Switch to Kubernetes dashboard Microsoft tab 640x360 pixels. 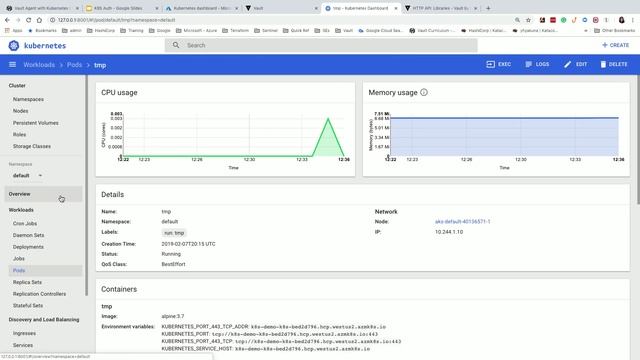point(201,8)
